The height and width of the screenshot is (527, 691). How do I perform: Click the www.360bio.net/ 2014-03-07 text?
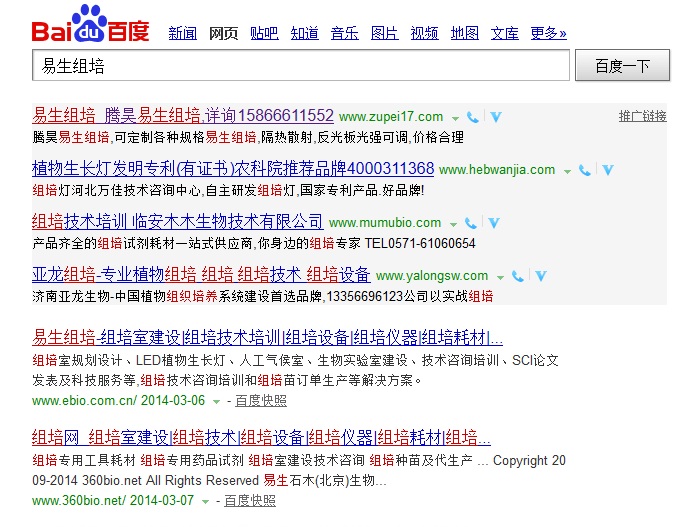pyautogui.click(x=113, y=501)
